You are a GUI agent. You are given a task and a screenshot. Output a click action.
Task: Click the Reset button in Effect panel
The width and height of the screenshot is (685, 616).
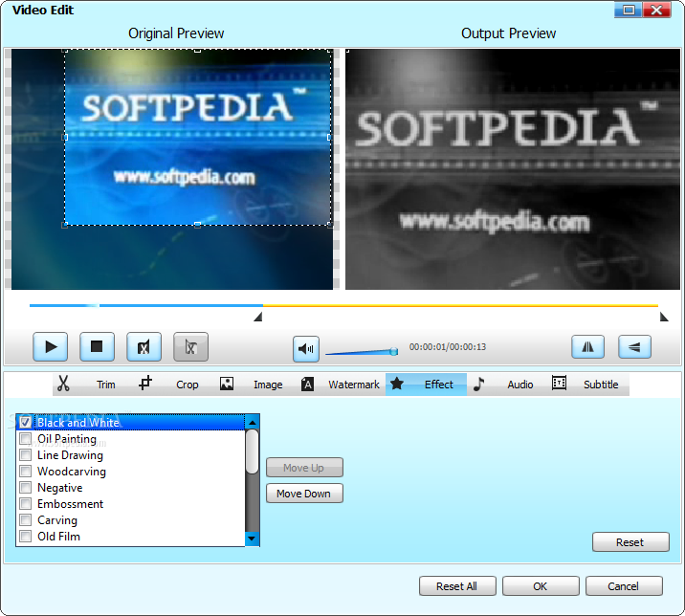point(630,542)
